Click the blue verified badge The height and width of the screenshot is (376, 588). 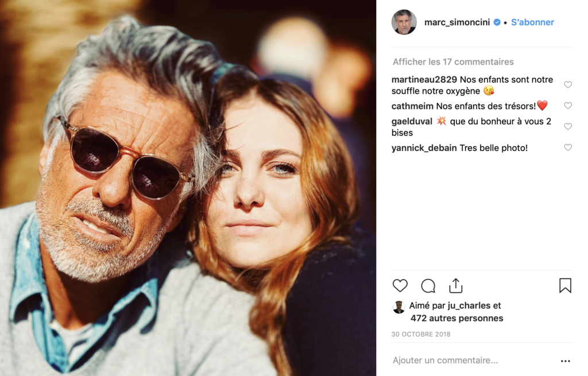(497, 22)
